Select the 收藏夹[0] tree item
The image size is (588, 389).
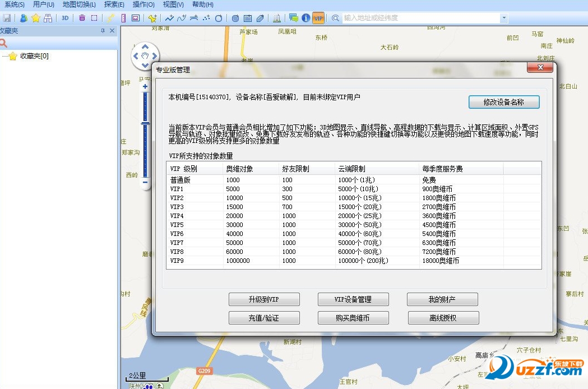(x=34, y=56)
